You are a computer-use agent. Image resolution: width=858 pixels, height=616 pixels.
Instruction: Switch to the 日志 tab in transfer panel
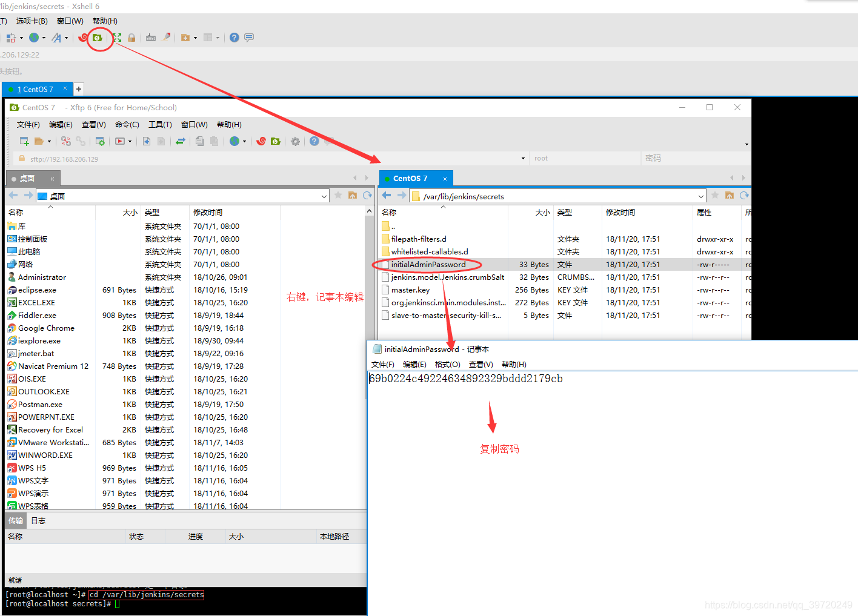tap(38, 521)
